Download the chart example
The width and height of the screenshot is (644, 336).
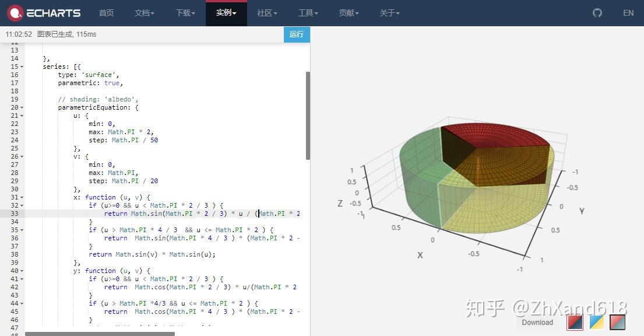pyautogui.click(x=537, y=322)
